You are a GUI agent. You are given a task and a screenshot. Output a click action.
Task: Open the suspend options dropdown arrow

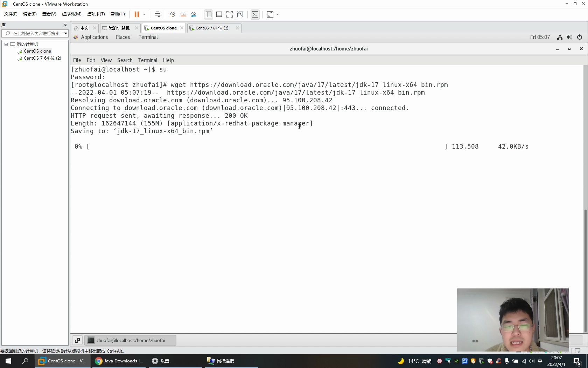(144, 14)
